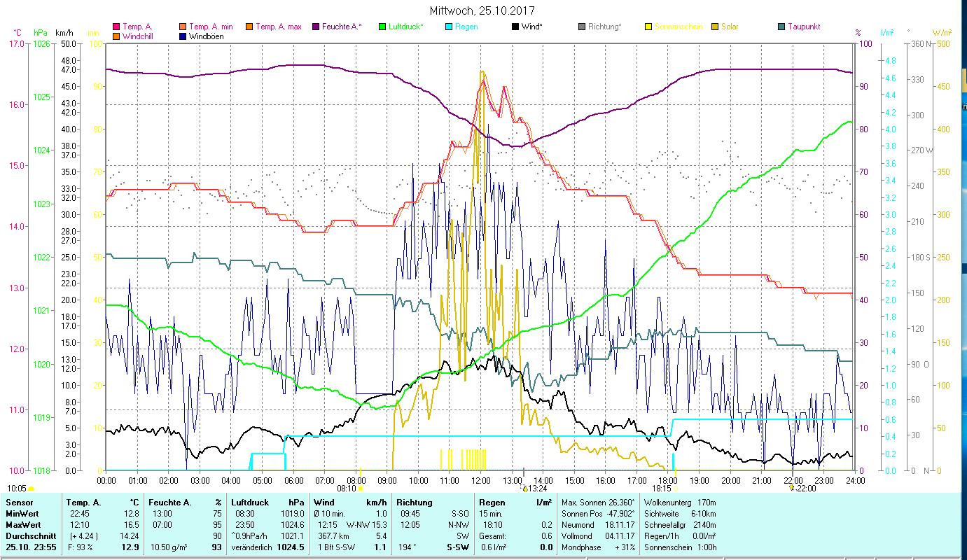Image resolution: width=967 pixels, height=560 pixels.
Task: Click the 1 Bft S-SW wind value
Action: pos(337,547)
